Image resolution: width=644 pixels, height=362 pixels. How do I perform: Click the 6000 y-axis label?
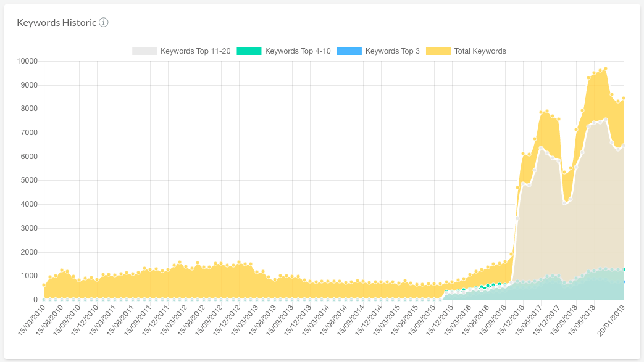click(x=29, y=157)
